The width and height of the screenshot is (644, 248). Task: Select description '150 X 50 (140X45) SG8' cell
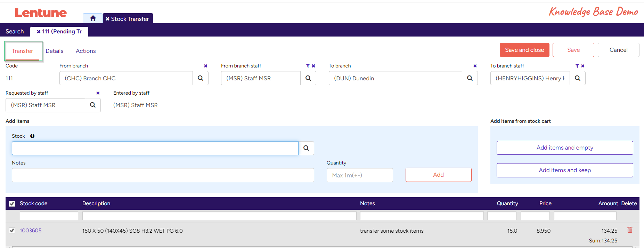tap(132, 231)
